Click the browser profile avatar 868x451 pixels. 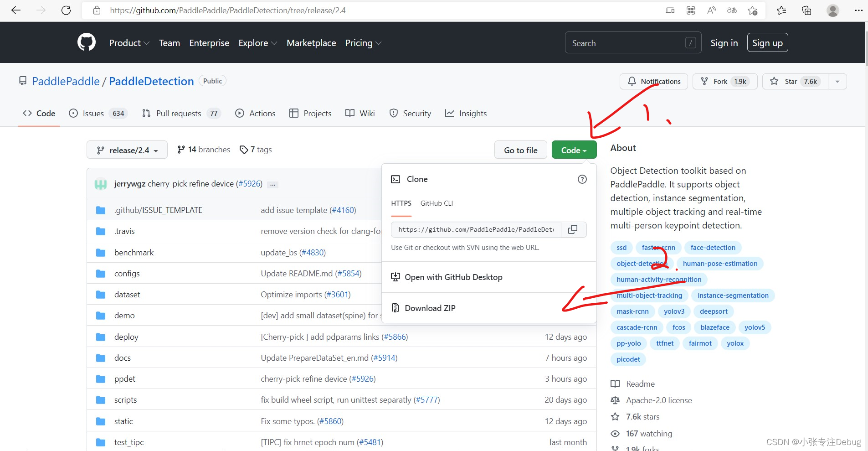(x=833, y=10)
